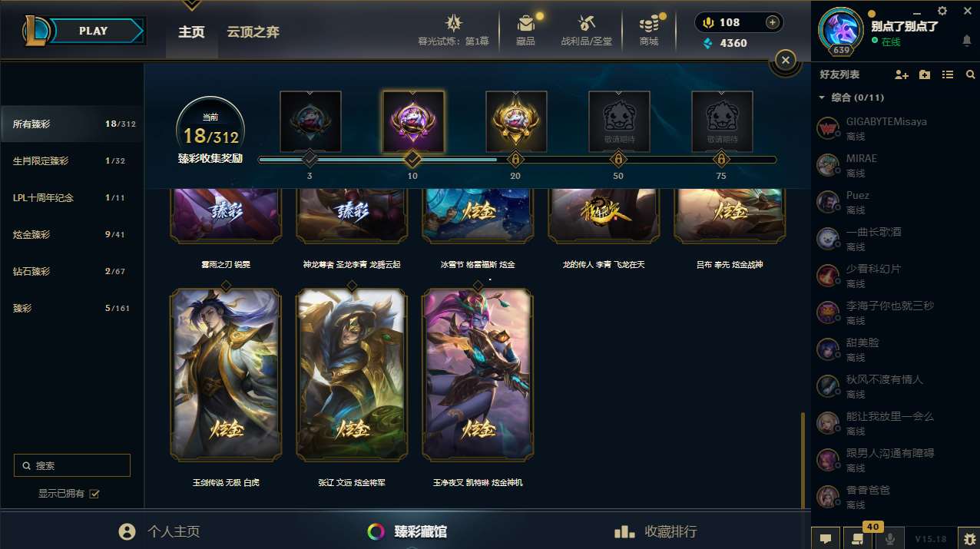Viewport: 980px width, 549px height.
Task: Collapse the 综合 friends group
Action: point(822,98)
